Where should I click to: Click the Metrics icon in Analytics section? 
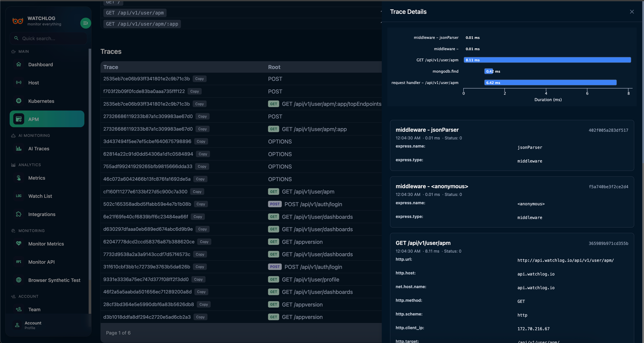pyautogui.click(x=19, y=178)
